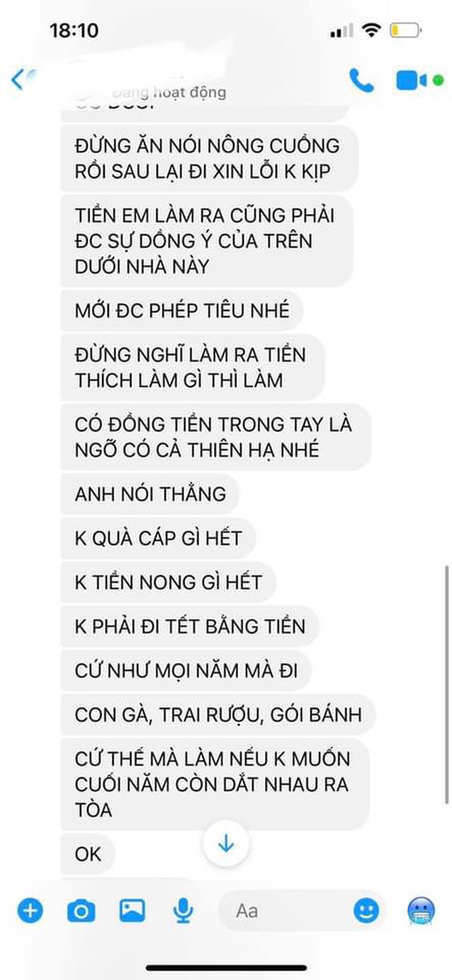This screenshot has width=452, height=980.
Task: Open more options with plus icon
Action: pyautogui.click(x=29, y=911)
